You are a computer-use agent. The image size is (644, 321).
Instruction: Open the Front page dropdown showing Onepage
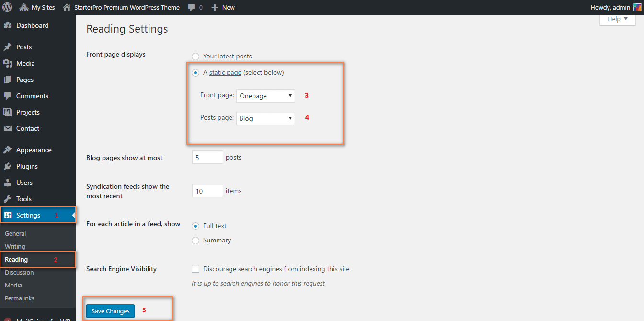tap(265, 96)
